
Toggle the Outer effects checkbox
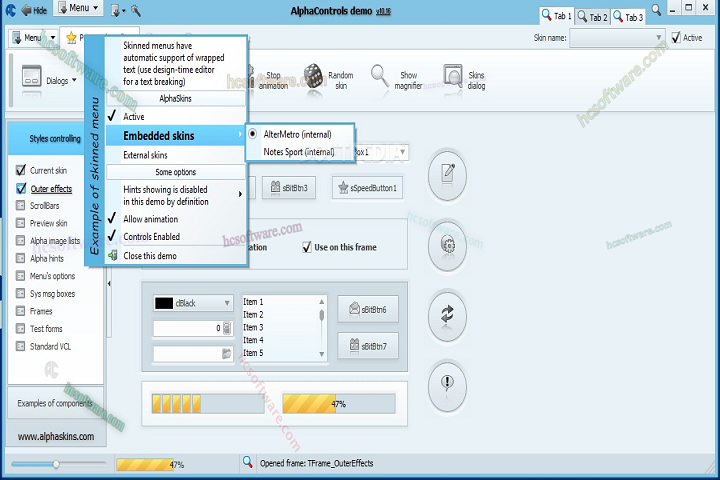point(21,188)
